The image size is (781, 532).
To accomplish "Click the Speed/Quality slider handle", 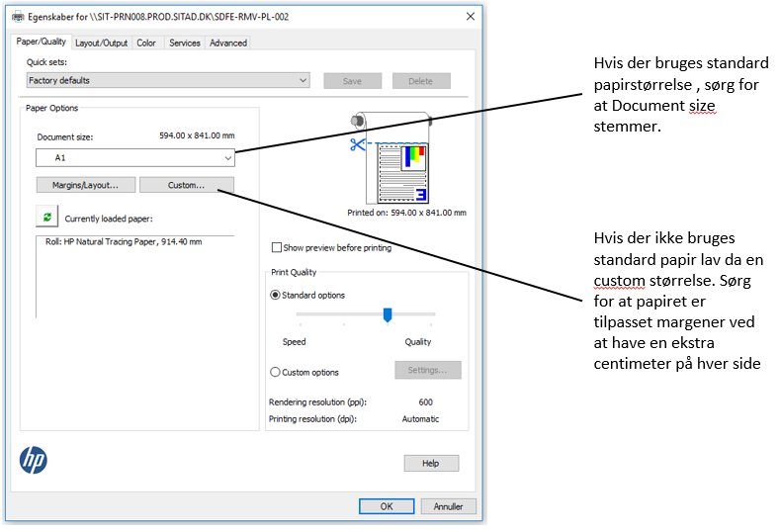I will tap(388, 314).
